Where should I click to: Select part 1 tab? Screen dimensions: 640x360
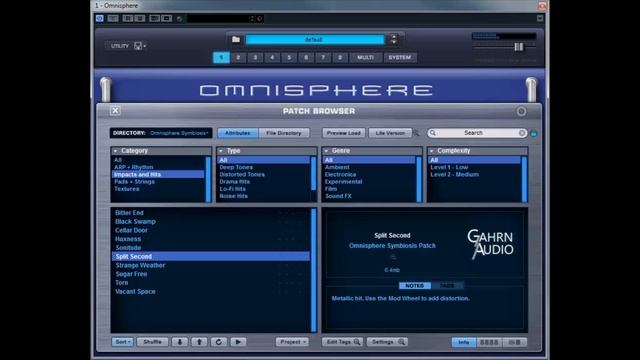click(221, 58)
